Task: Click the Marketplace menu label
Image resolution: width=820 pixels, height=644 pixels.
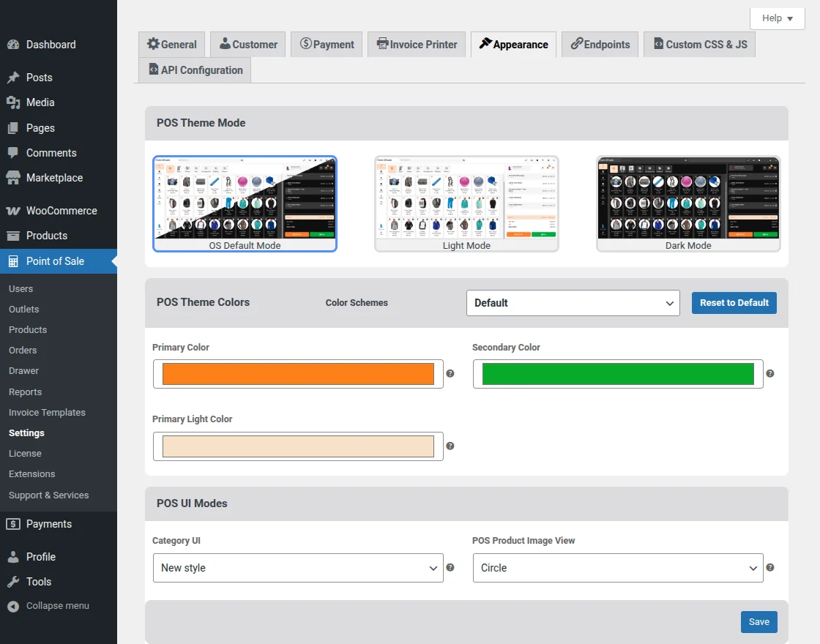Action: 54,178
